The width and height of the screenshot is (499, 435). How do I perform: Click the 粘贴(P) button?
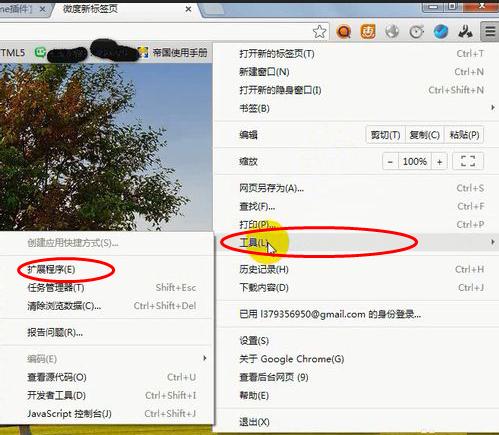[x=464, y=135]
